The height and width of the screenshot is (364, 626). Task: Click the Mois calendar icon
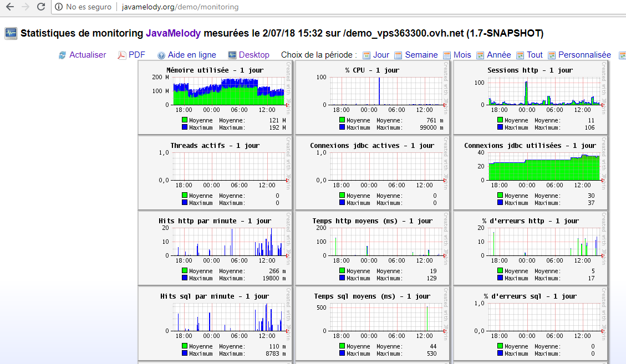(446, 55)
